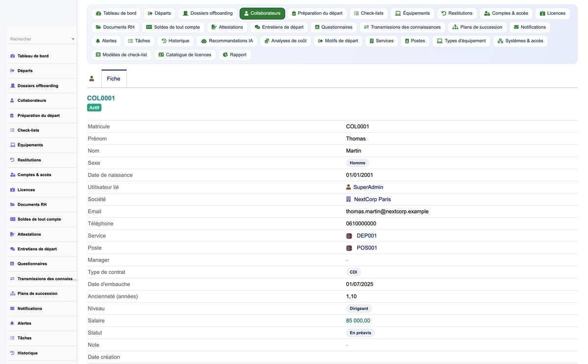Click the icon beside POS001
Image resolution: width=588 pixels, height=364 pixels.
(349, 248)
